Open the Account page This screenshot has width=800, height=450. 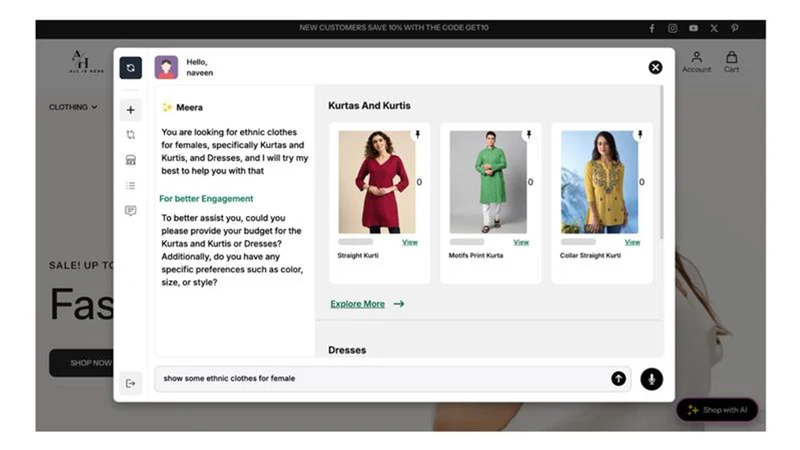[x=696, y=62]
